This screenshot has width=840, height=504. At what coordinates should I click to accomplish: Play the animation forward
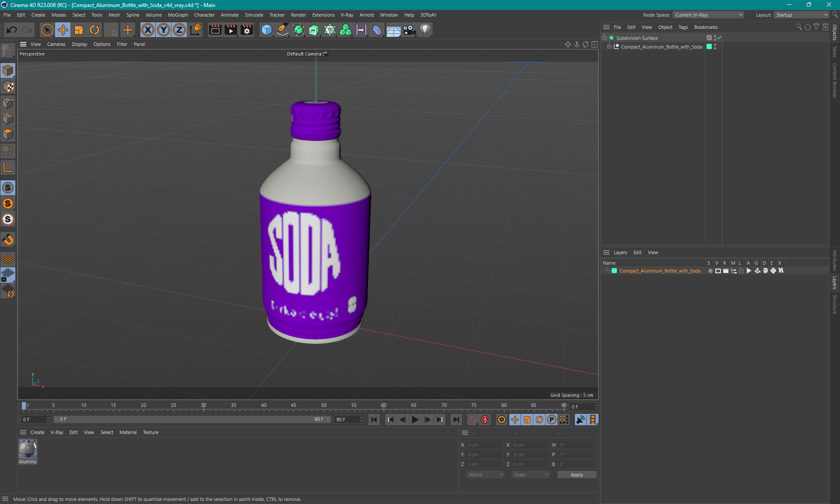tap(415, 420)
